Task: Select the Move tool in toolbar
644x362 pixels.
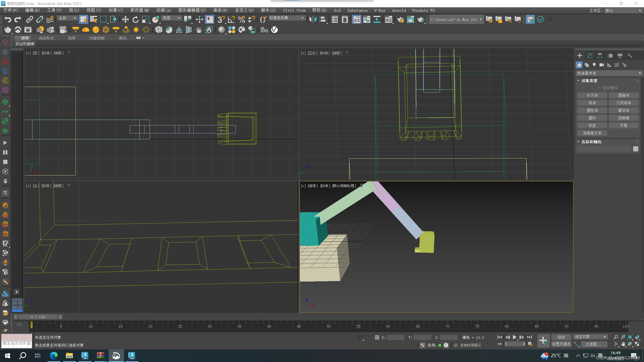Action: 125,20
